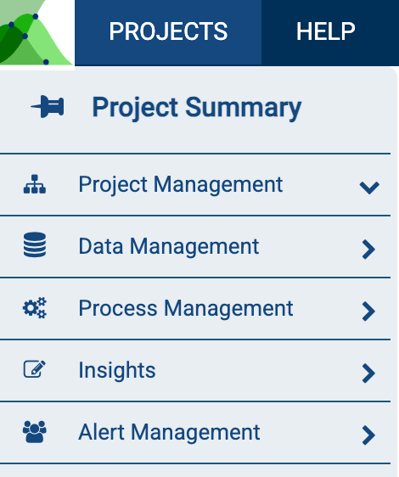Select the Insights menu label
The height and width of the screenshot is (477, 399).
pos(117,370)
